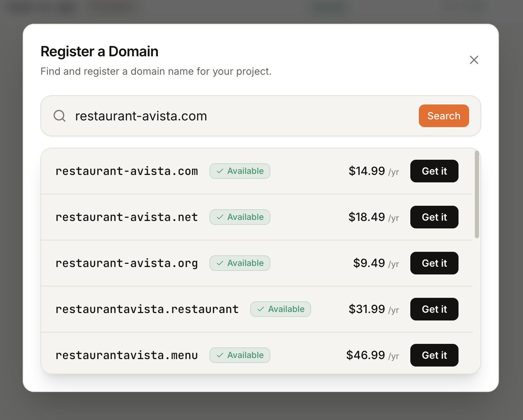Image resolution: width=523 pixels, height=420 pixels.
Task: Close the Register a Domain dialog
Action: coord(474,60)
